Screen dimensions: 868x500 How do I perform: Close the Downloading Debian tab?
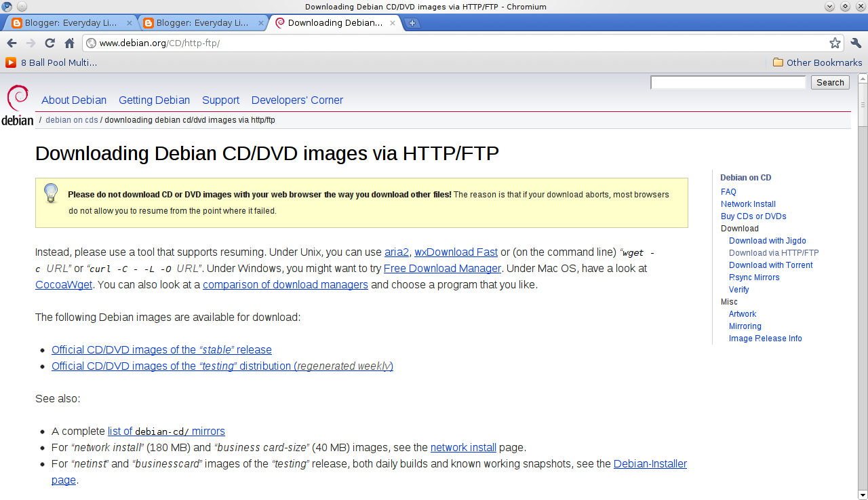pyautogui.click(x=393, y=22)
